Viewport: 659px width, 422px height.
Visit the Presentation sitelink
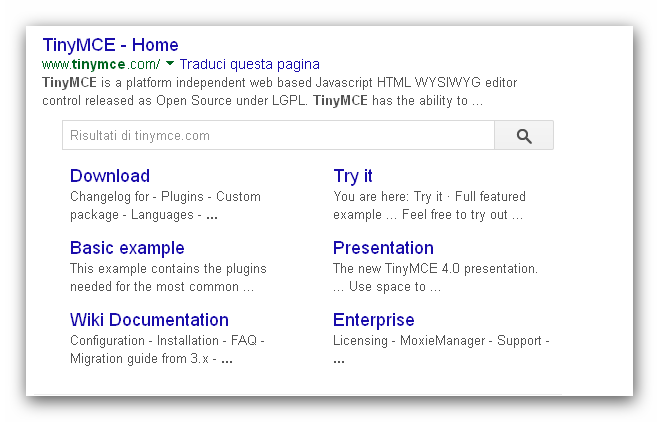[383, 248]
